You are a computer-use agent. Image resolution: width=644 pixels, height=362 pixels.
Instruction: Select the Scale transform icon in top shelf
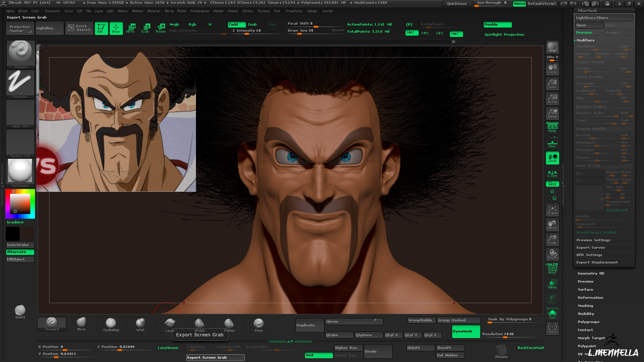[x=145, y=28]
